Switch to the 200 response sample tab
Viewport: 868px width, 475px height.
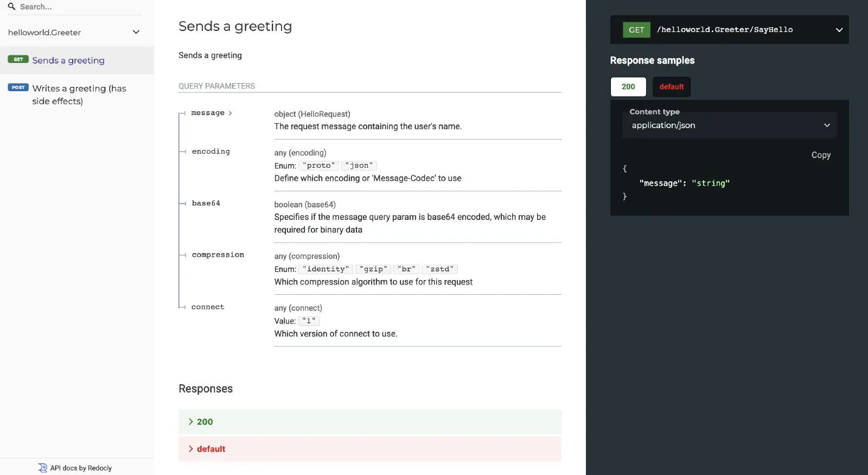pyautogui.click(x=628, y=87)
